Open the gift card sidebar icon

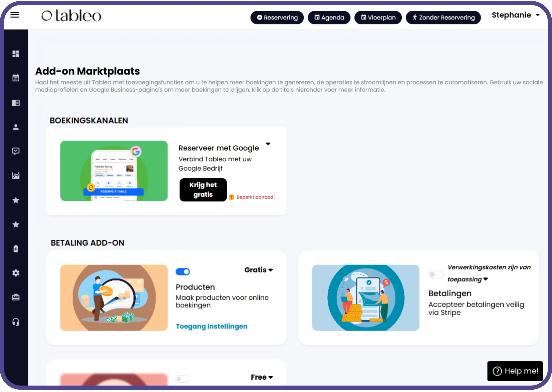(x=16, y=297)
